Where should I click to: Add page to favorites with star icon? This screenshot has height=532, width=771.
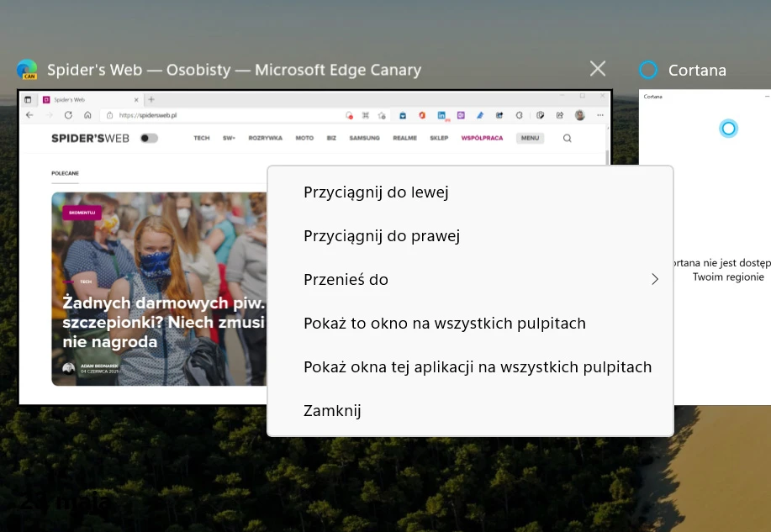tap(382, 115)
